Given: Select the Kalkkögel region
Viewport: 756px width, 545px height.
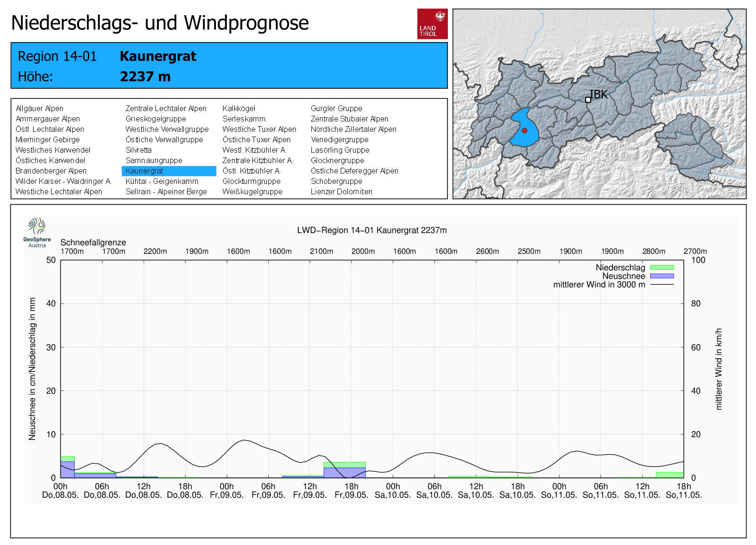Looking at the screenshot, I should (x=239, y=108).
